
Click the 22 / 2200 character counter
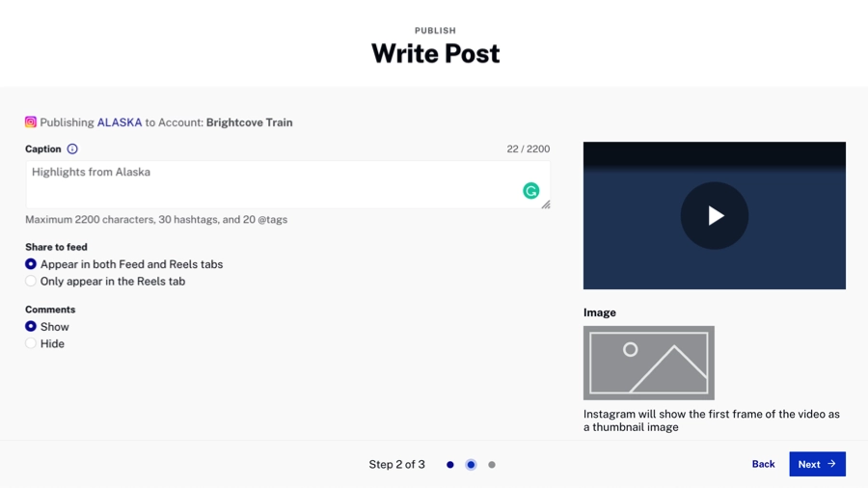529,149
